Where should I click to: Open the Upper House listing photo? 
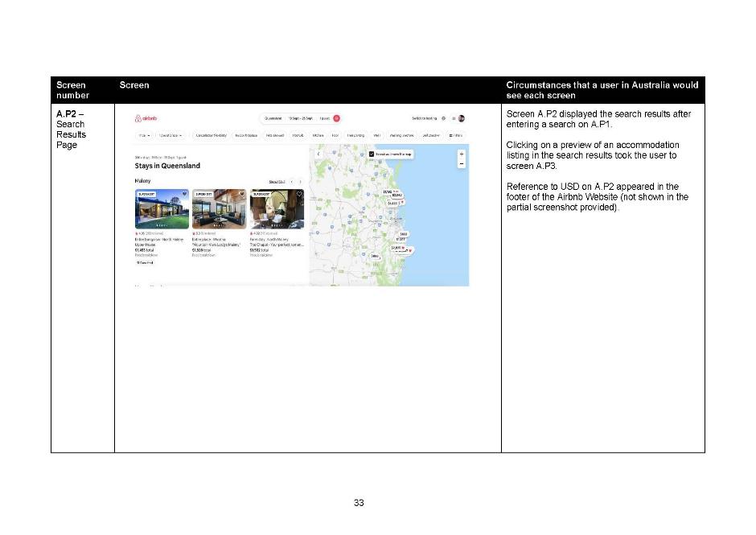click(162, 209)
